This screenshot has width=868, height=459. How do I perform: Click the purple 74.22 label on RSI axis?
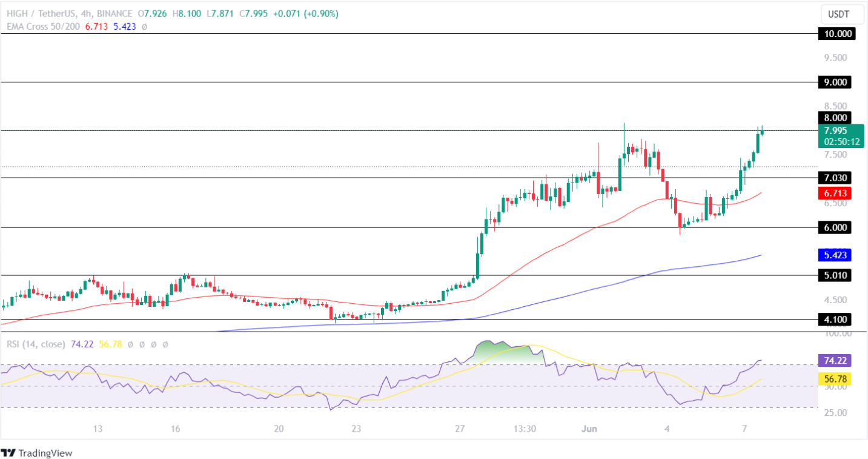click(x=835, y=361)
